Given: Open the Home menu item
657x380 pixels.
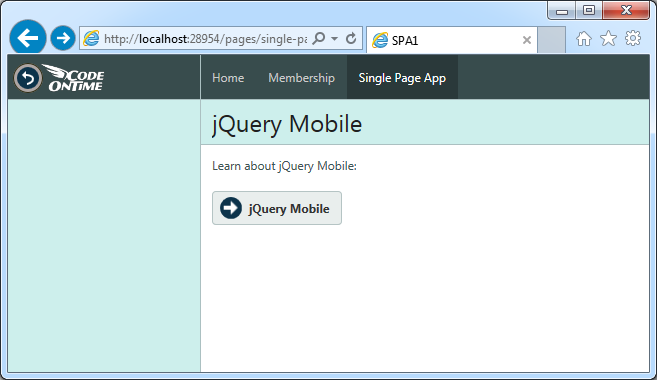Looking at the screenshot, I should tap(228, 78).
